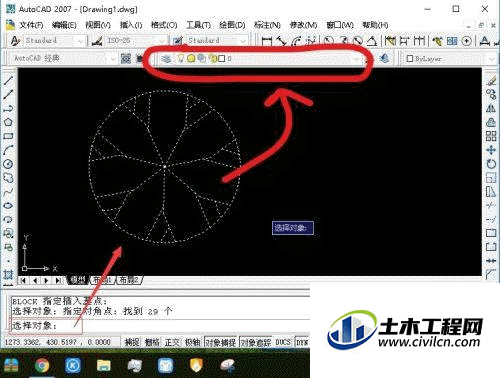This screenshot has height=378, width=500.
Task: Open the 工具(T) menu
Action: coord(198,25)
